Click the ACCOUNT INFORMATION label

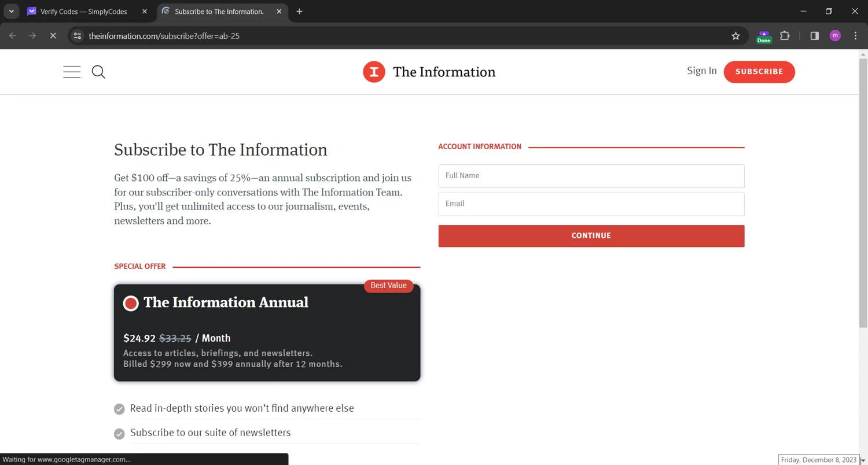480,147
